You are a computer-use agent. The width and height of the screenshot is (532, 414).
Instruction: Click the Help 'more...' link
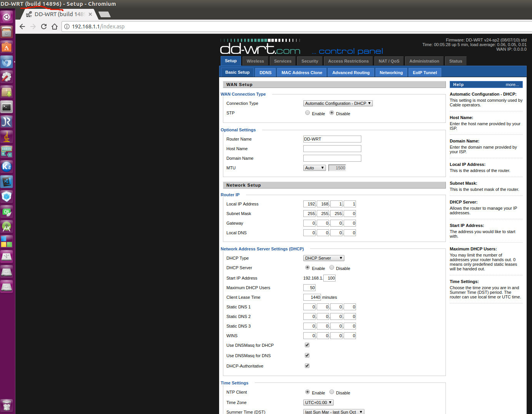tap(512, 84)
